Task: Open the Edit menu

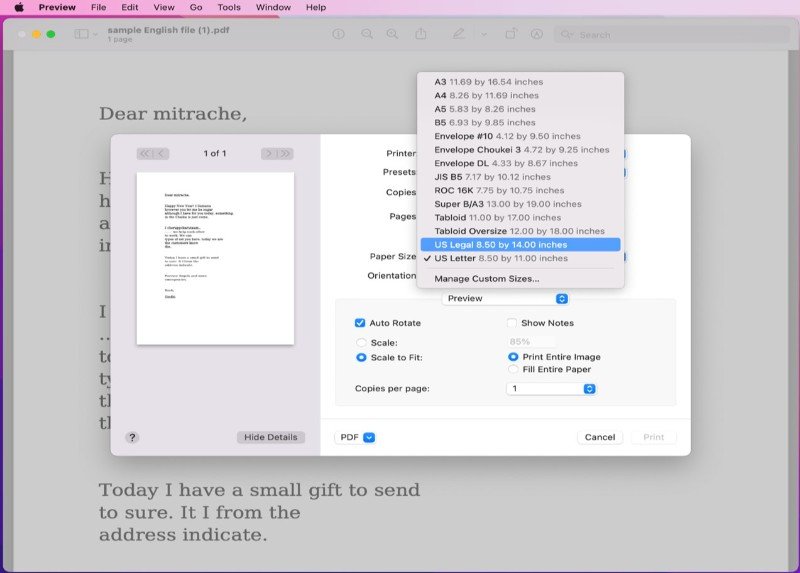Action: click(x=130, y=7)
